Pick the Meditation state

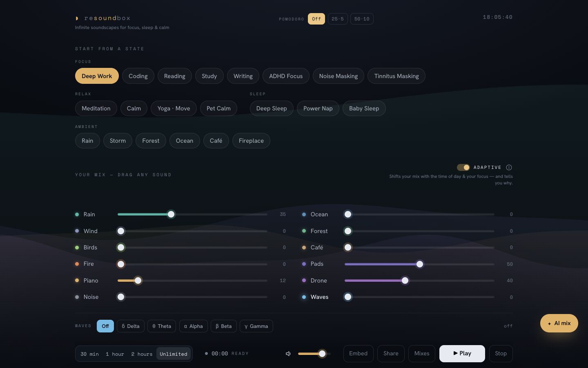[x=96, y=108]
